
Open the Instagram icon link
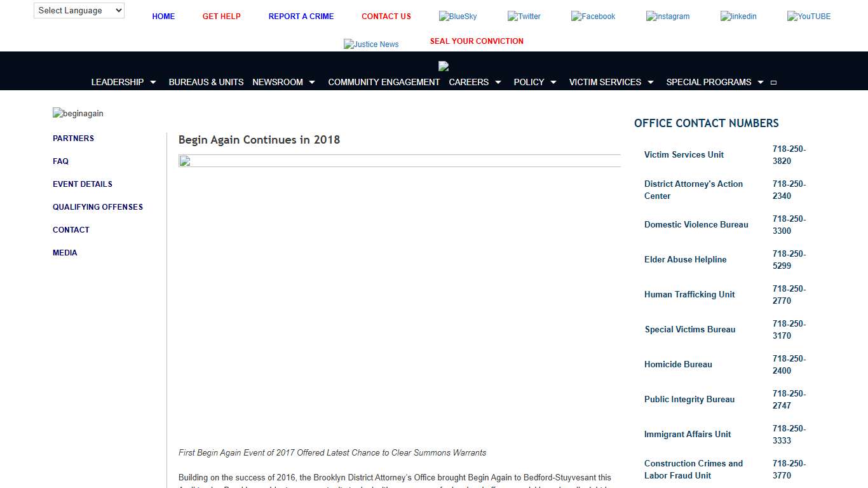[x=668, y=17]
